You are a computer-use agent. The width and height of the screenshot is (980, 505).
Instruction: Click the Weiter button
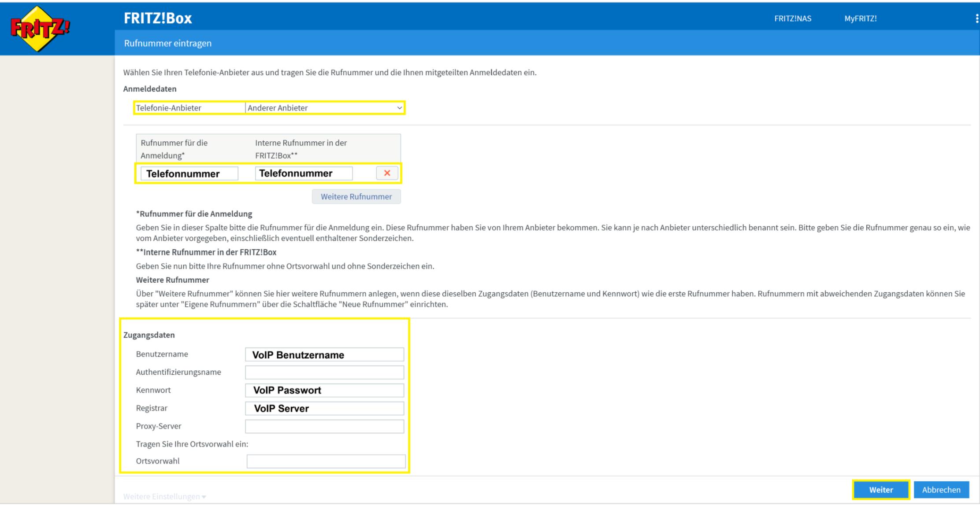click(x=880, y=490)
